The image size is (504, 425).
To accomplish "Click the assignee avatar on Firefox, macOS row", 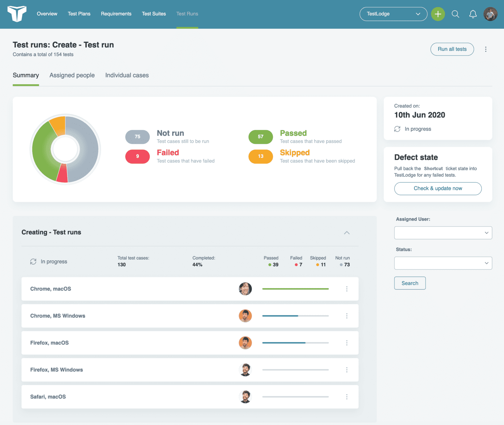I will pos(245,343).
